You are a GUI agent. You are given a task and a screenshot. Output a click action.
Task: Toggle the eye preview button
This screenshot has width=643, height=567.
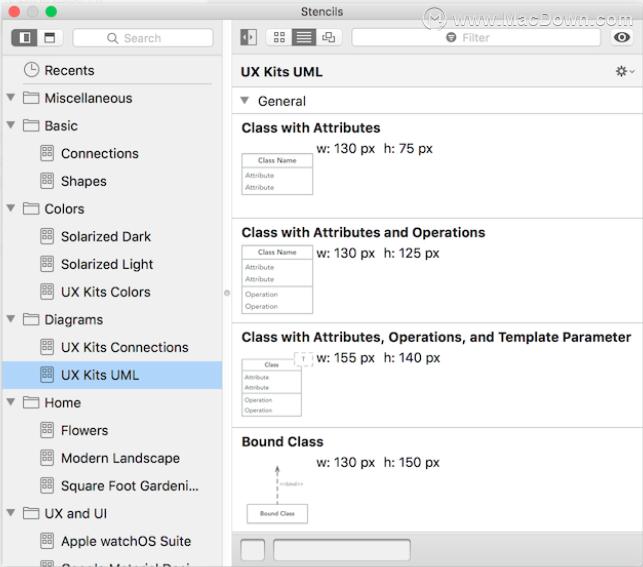point(622,37)
